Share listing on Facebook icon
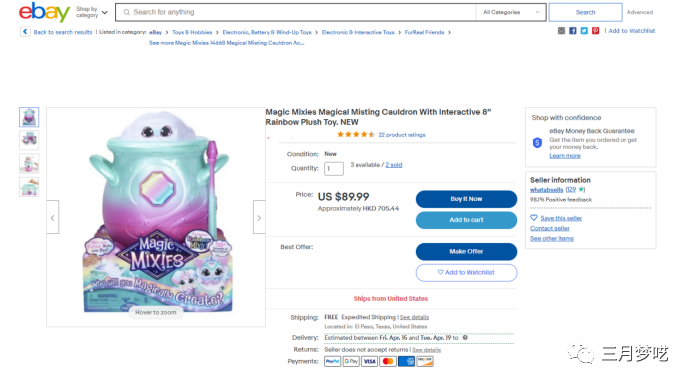Screen dimensions: 691x384 pos(572,31)
